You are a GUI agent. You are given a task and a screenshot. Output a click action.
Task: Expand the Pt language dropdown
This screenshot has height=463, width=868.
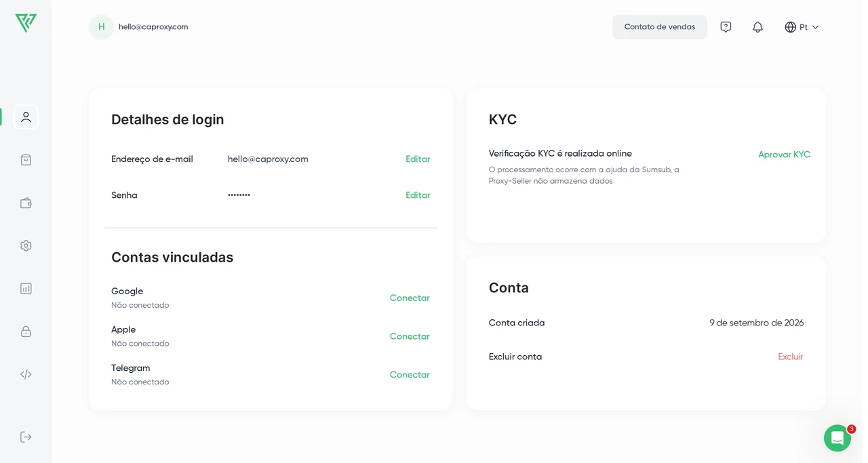802,27
